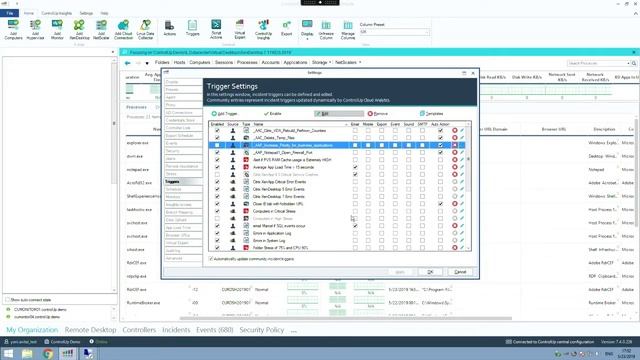Open the Security Policy bottom tab
Screen dimensions: 640x360
point(262,330)
